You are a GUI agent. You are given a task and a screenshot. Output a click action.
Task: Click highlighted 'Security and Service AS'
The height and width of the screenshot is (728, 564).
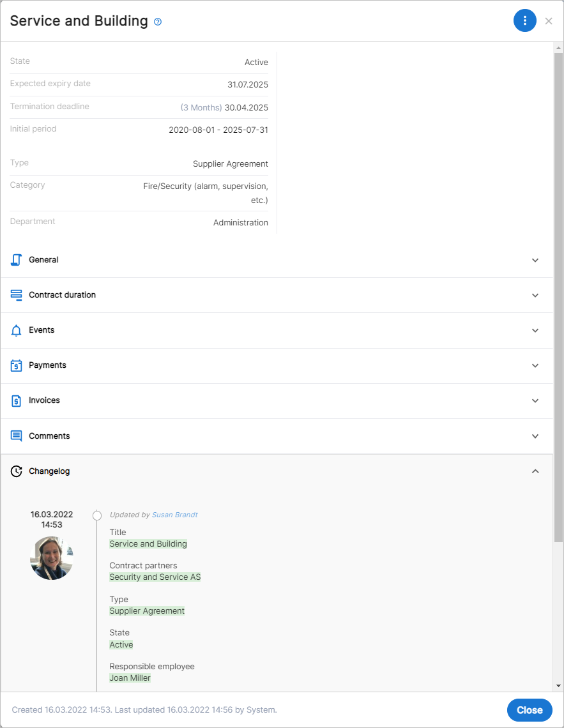pos(155,577)
